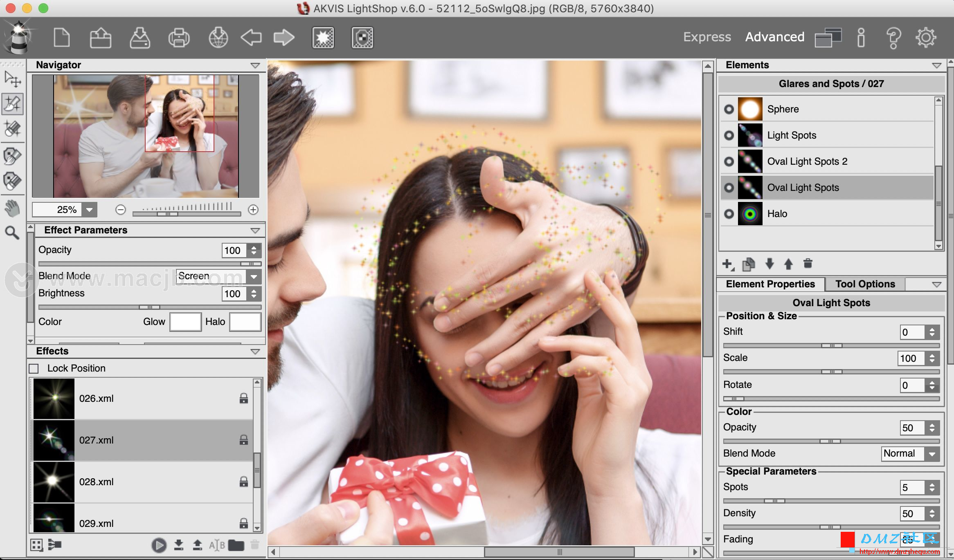Collapse the Effects panel

tap(255, 352)
